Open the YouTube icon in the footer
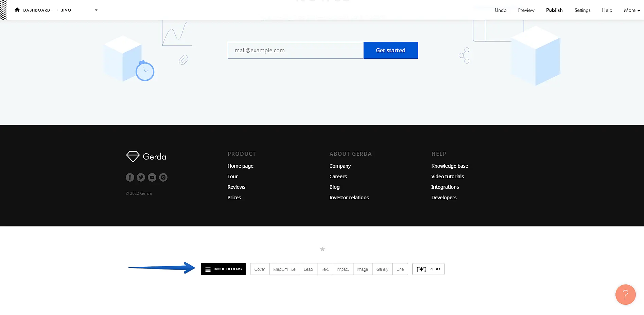The image size is (644, 315). pyautogui.click(x=152, y=177)
